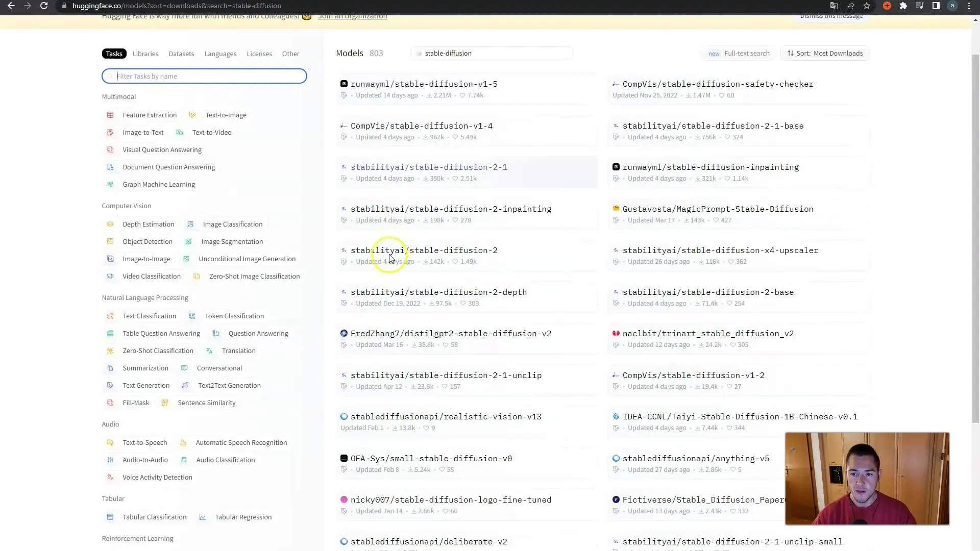Click the Zero-Shot Image Classification icon
Image resolution: width=980 pixels, height=551 pixels.
pyautogui.click(x=197, y=276)
